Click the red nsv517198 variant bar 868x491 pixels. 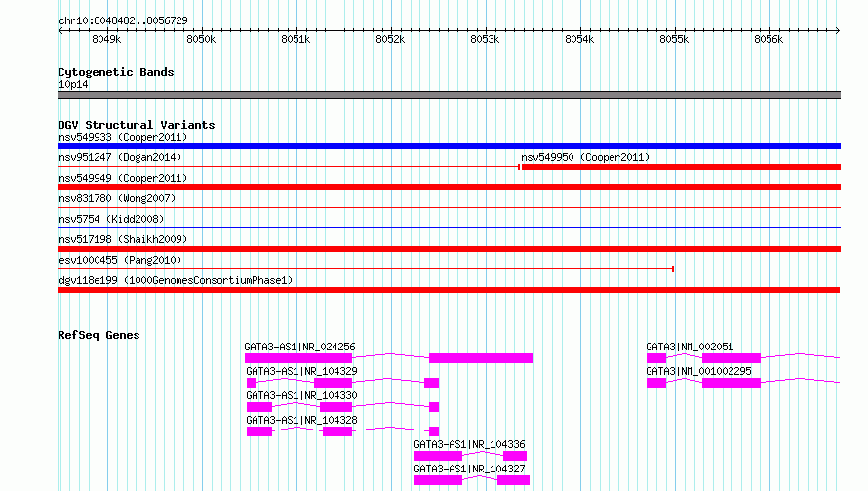449,249
